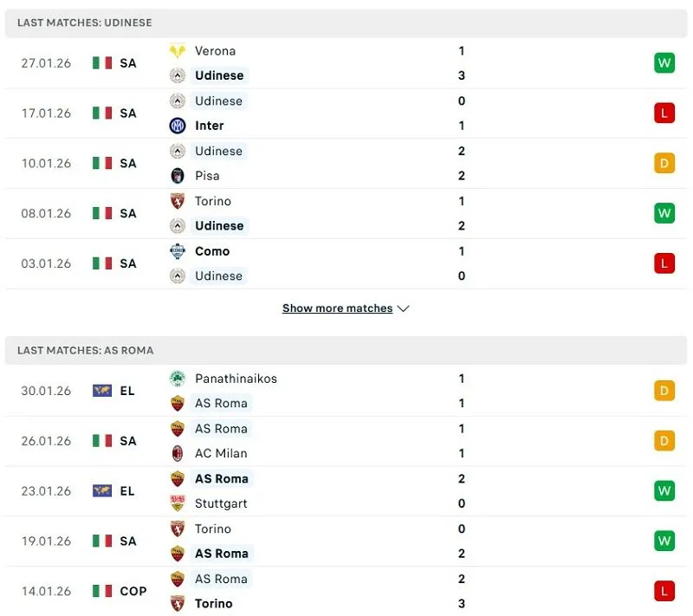Viewport: 693px width, 616px height.
Task: Click the Panathinaikos club crest
Action: pyautogui.click(x=178, y=379)
